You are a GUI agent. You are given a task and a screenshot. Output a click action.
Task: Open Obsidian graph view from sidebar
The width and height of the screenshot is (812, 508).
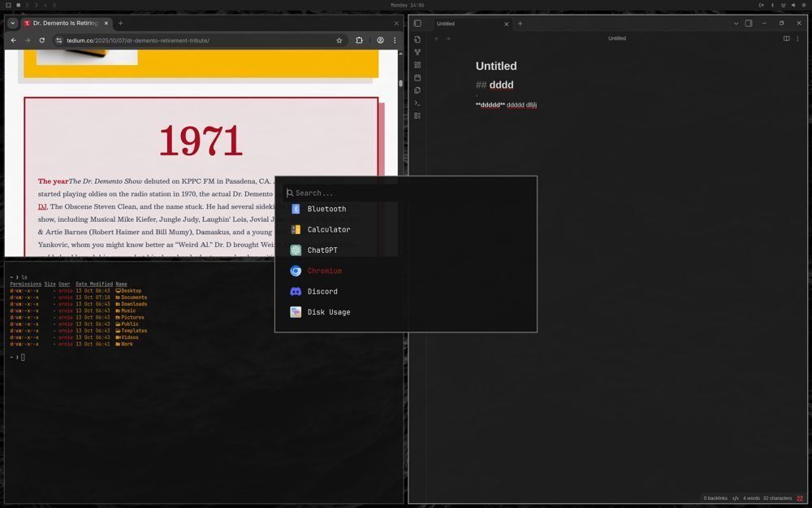[417, 52]
